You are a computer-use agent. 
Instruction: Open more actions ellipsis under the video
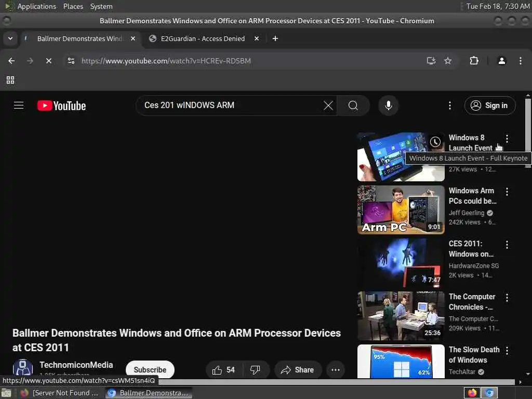pos(336,370)
